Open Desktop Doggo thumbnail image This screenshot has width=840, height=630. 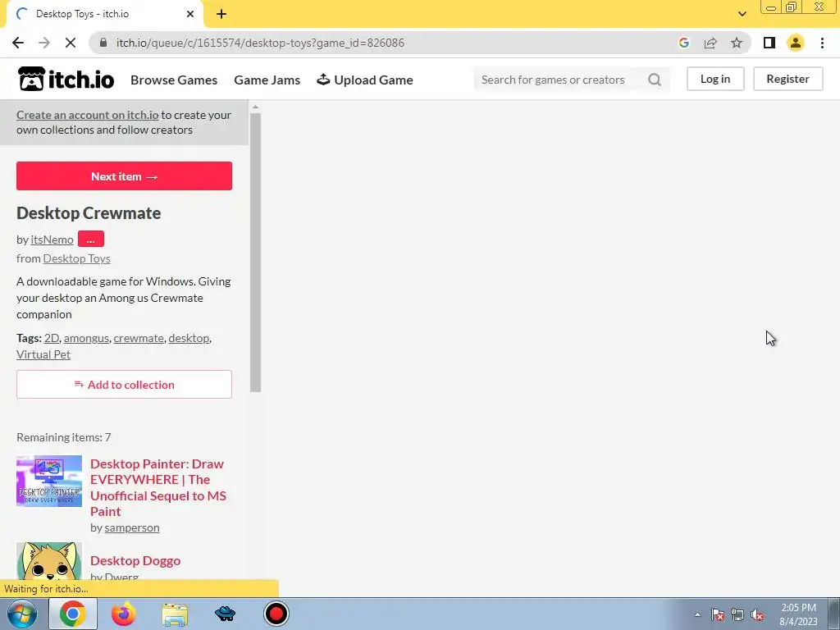(49, 563)
